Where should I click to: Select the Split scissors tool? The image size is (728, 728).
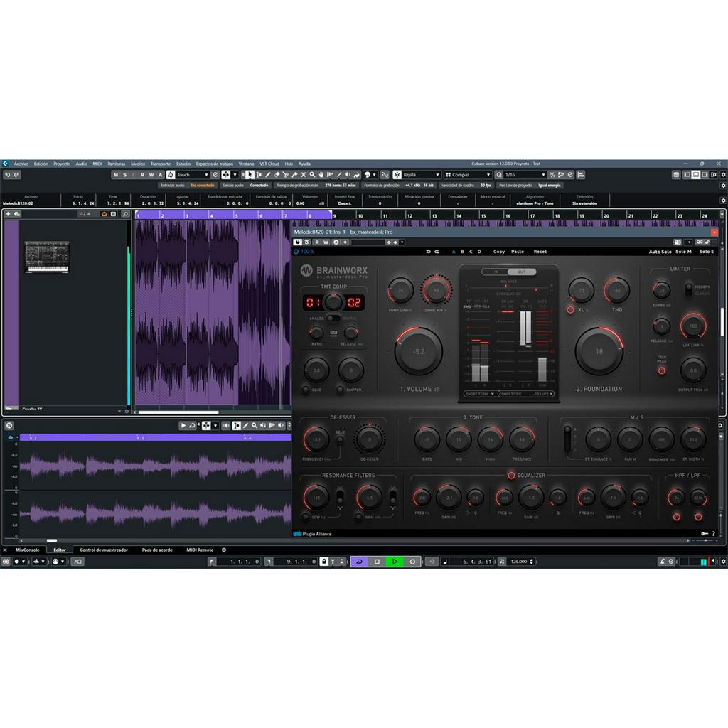point(286,175)
